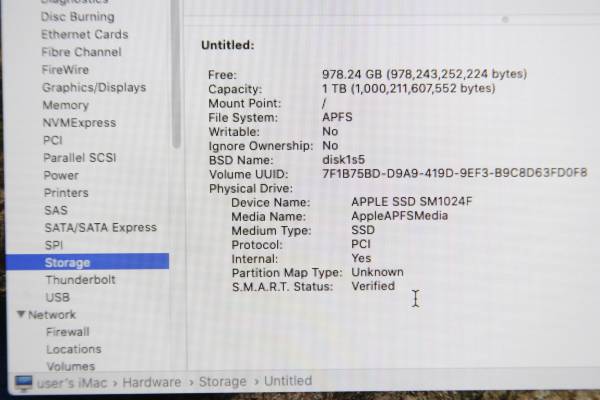The width and height of the screenshot is (600, 400).
Task: Click the Protocol value PCI
Action: pyautogui.click(x=361, y=244)
